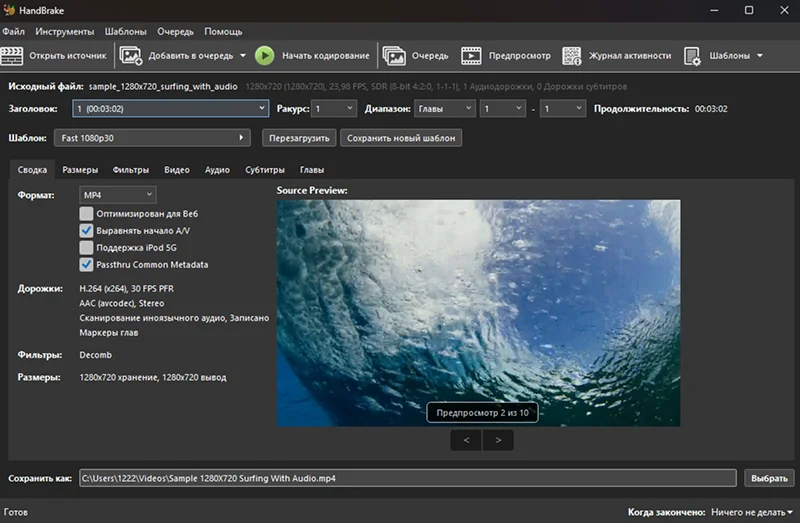
Task: Click the Готов status text
Action: pyautogui.click(x=16, y=512)
